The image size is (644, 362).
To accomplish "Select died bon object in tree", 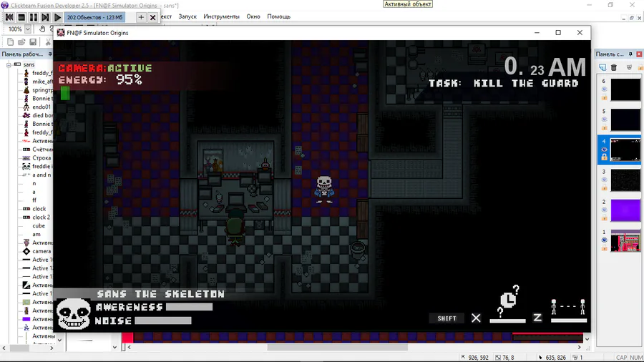I will (37, 115).
